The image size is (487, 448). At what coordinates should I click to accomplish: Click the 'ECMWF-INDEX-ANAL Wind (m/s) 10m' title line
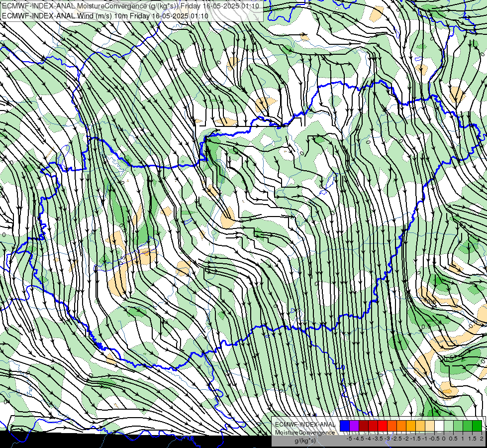point(105,16)
